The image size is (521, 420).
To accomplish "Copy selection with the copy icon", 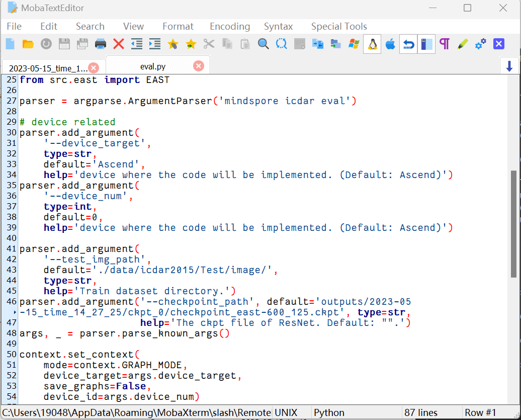I will tap(227, 44).
